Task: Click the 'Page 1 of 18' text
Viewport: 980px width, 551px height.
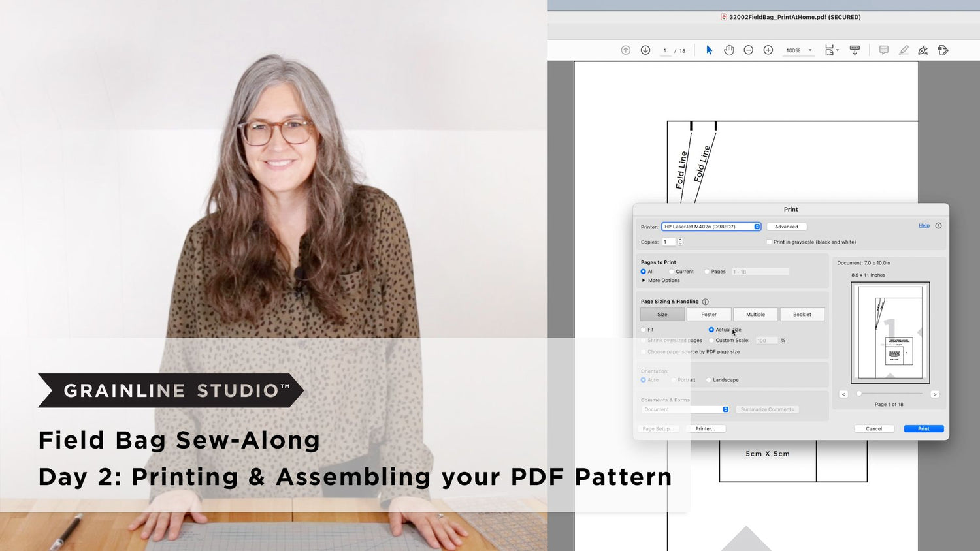Action: 889,405
